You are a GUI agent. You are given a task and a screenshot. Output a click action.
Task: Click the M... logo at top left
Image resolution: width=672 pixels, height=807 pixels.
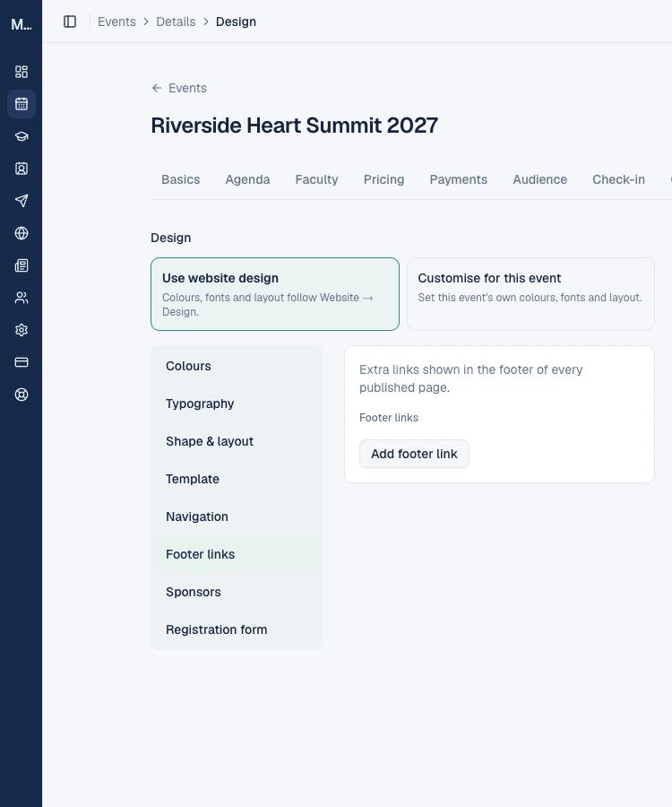[22, 24]
